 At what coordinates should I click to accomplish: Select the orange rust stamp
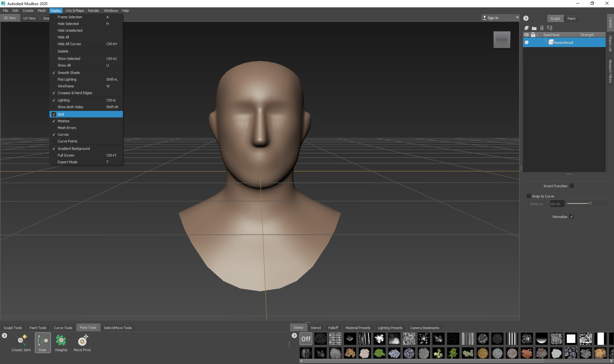pos(527,353)
